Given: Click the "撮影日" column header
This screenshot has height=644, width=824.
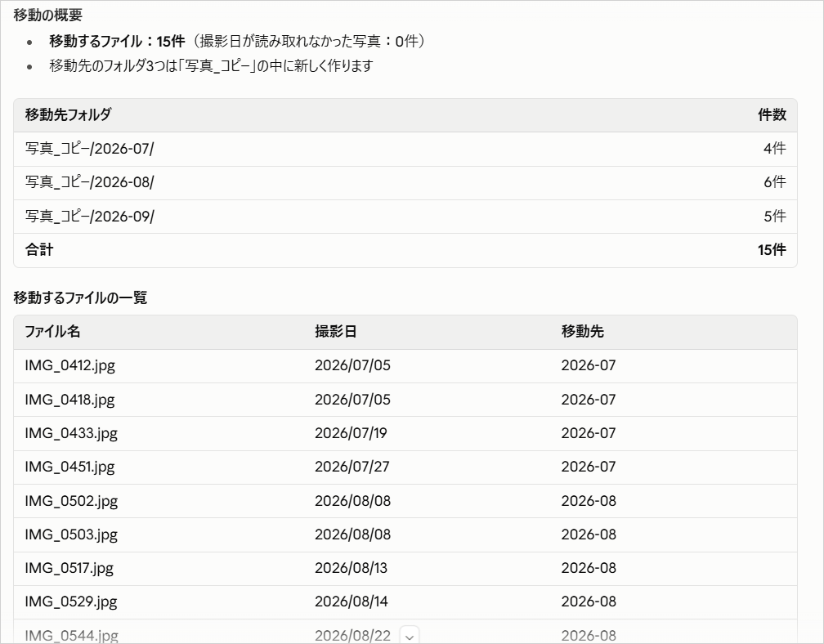Looking at the screenshot, I should click(336, 332).
